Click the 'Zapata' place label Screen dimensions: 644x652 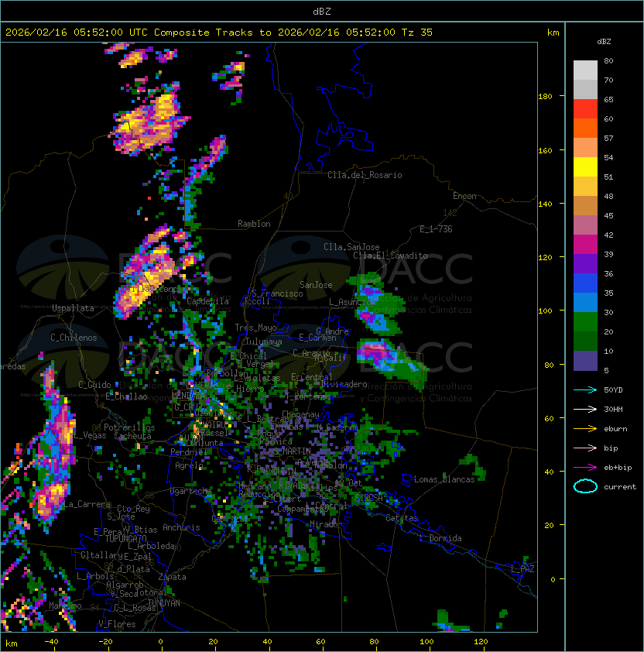coord(172,577)
